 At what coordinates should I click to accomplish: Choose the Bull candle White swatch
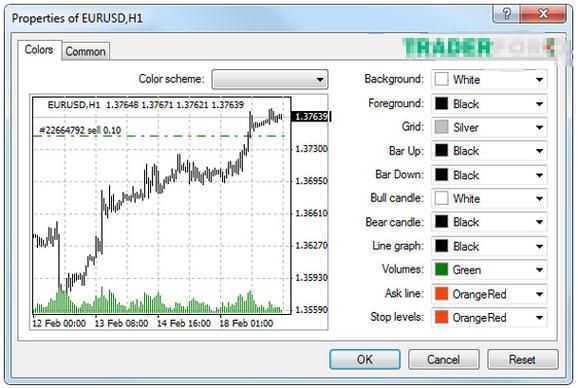click(x=441, y=198)
